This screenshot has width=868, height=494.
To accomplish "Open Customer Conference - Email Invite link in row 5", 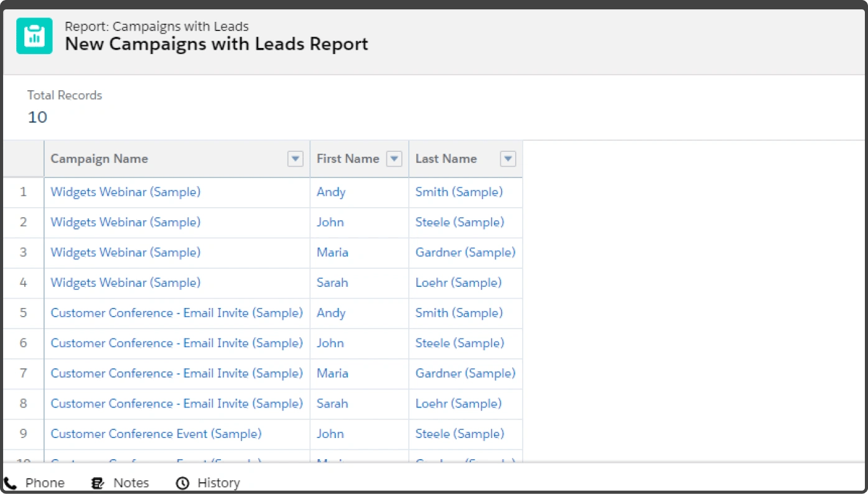I will (x=177, y=313).
